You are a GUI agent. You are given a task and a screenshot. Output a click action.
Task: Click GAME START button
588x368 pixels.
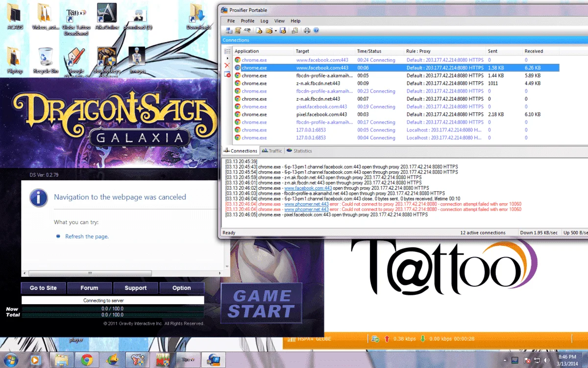point(261,304)
